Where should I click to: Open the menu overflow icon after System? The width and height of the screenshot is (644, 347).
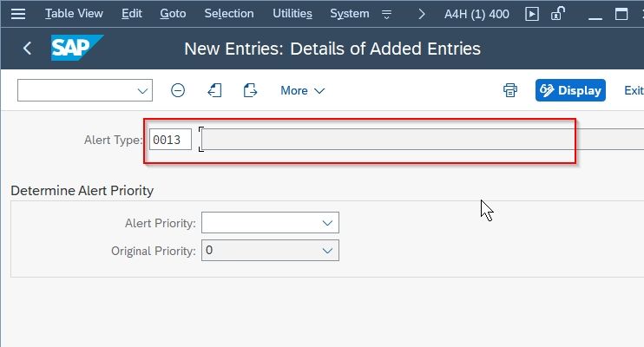pyautogui.click(x=386, y=15)
